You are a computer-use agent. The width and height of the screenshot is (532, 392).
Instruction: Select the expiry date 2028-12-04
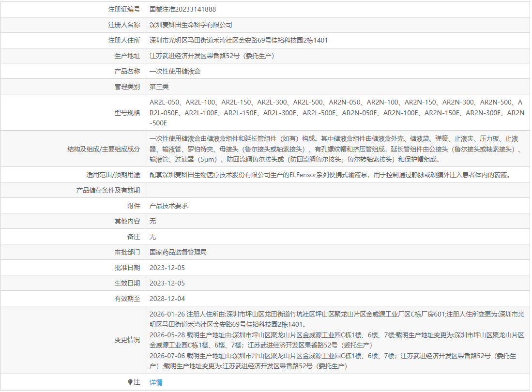coord(167,299)
